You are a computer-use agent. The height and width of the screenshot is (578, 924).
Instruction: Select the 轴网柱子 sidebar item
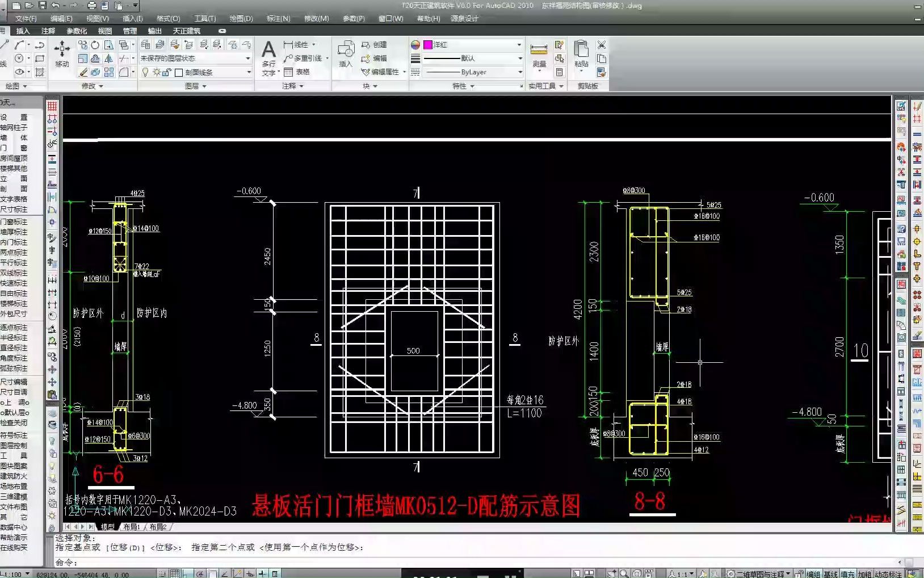[x=15, y=128]
